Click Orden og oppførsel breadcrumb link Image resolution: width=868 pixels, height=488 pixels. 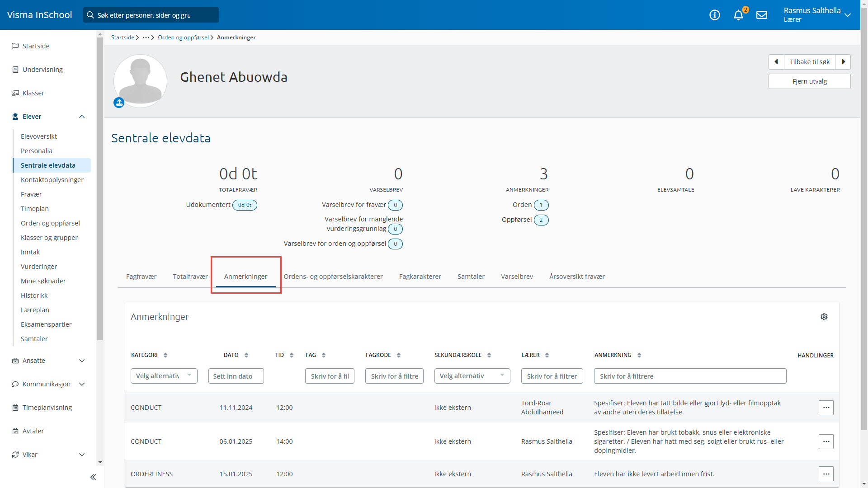pos(183,38)
